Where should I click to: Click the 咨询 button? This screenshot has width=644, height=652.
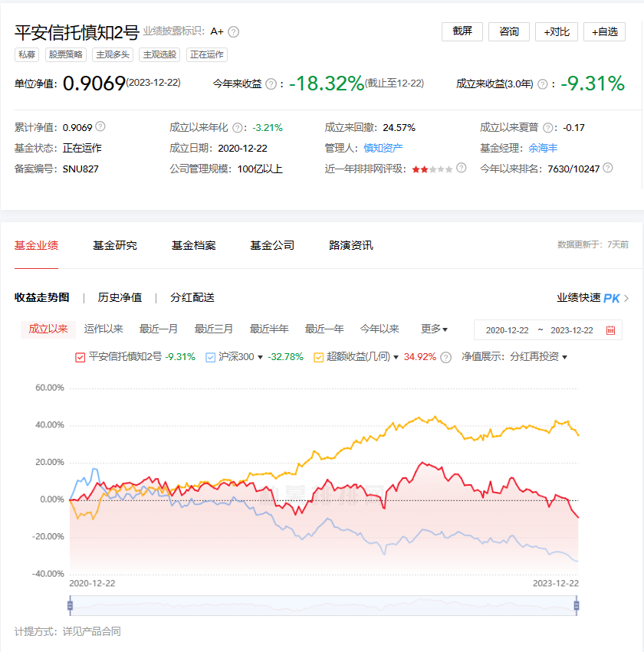pyautogui.click(x=509, y=31)
